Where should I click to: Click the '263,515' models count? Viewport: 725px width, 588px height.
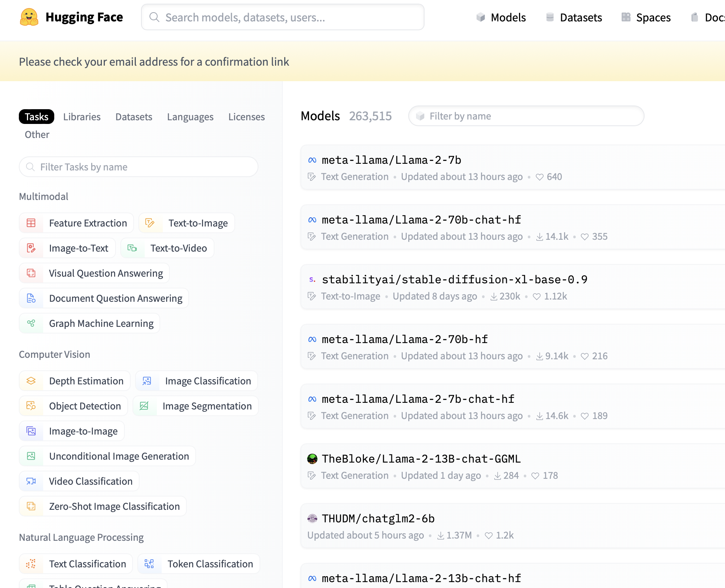click(x=370, y=116)
